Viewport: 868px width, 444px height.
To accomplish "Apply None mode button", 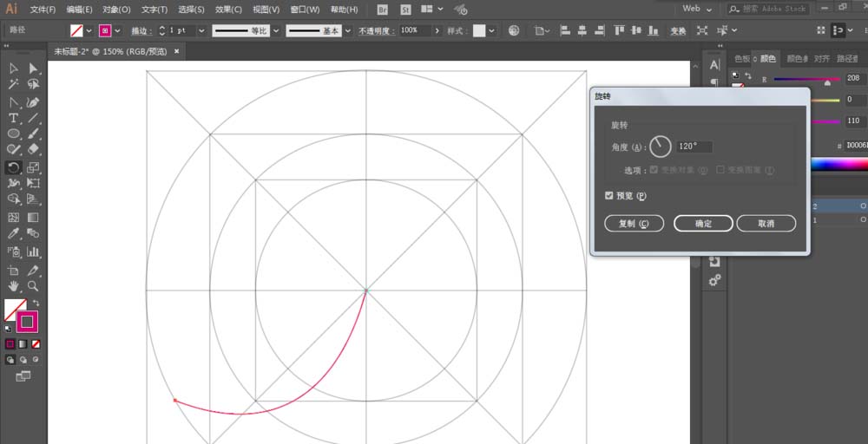I will [x=36, y=344].
